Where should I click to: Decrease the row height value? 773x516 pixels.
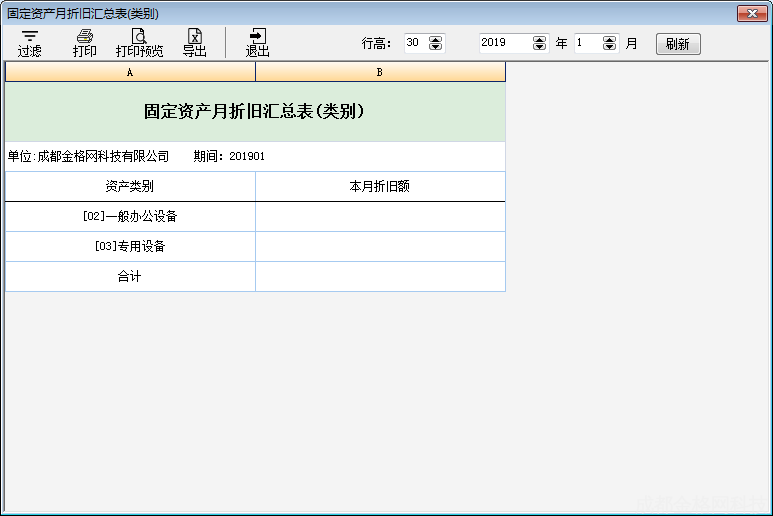pyautogui.click(x=435, y=47)
